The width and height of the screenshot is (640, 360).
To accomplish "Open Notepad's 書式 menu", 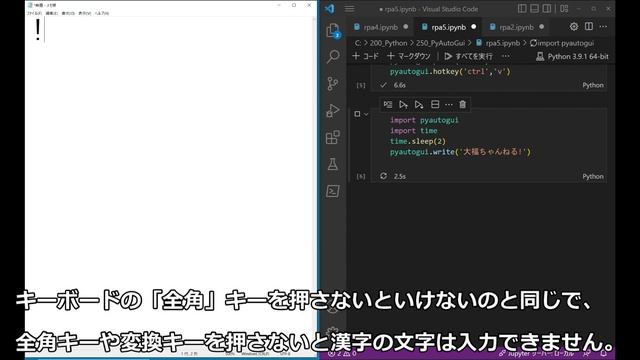I will (68, 13).
